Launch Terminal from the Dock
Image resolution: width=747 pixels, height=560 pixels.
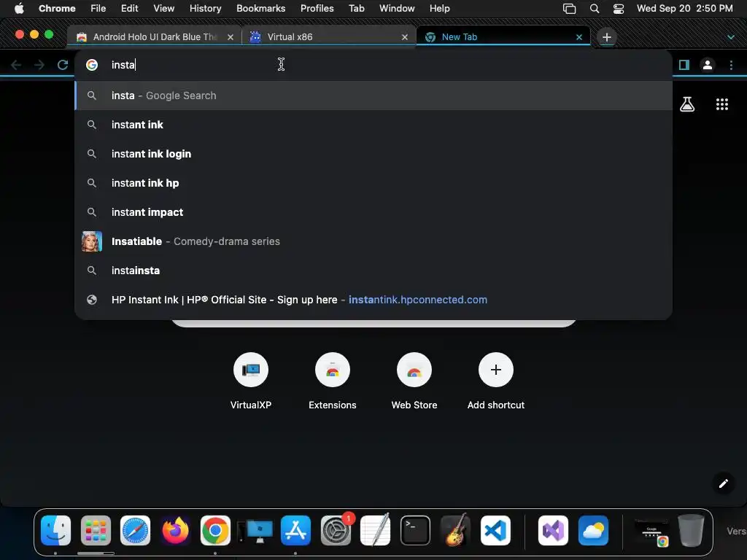[x=415, y=531]
